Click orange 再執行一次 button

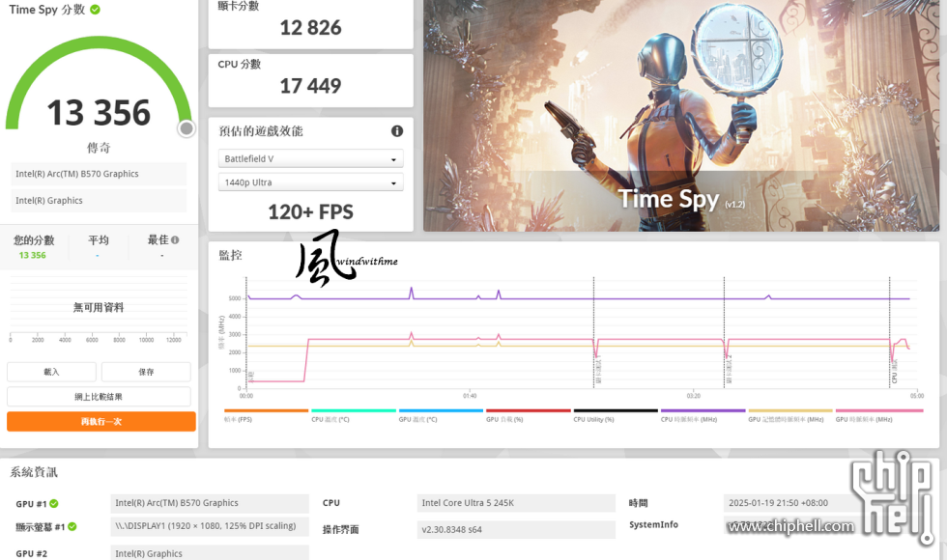click(x=100, y=421)
